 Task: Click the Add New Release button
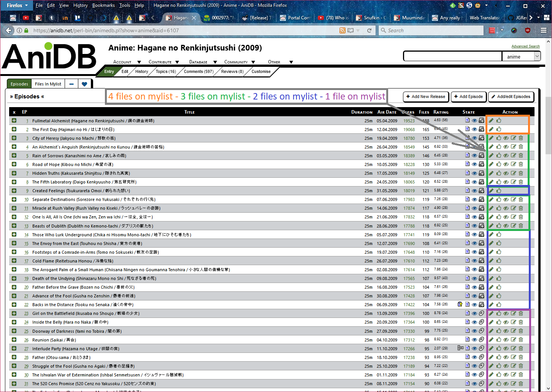point(426,96)
